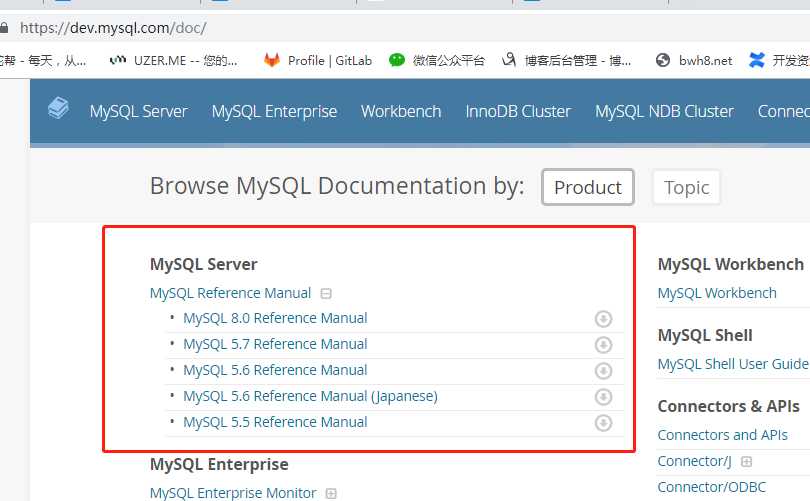The image size is (810, 501).
Task: Open MySQL NDB Cluster nav menu
Action: (x=664, y=111)
